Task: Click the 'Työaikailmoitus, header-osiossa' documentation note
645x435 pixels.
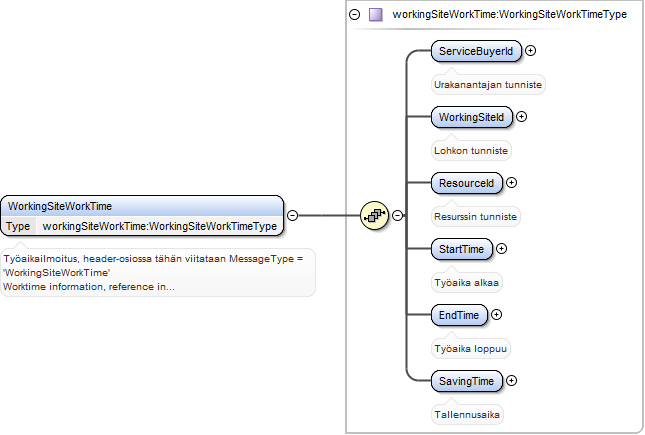Action: click(158, 272)
